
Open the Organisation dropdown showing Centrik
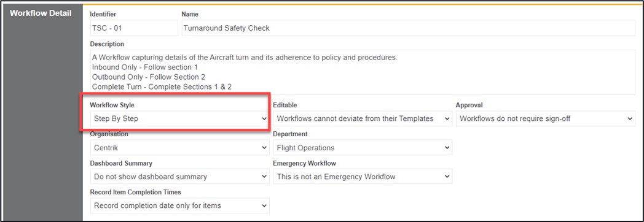tap(179, 148)
